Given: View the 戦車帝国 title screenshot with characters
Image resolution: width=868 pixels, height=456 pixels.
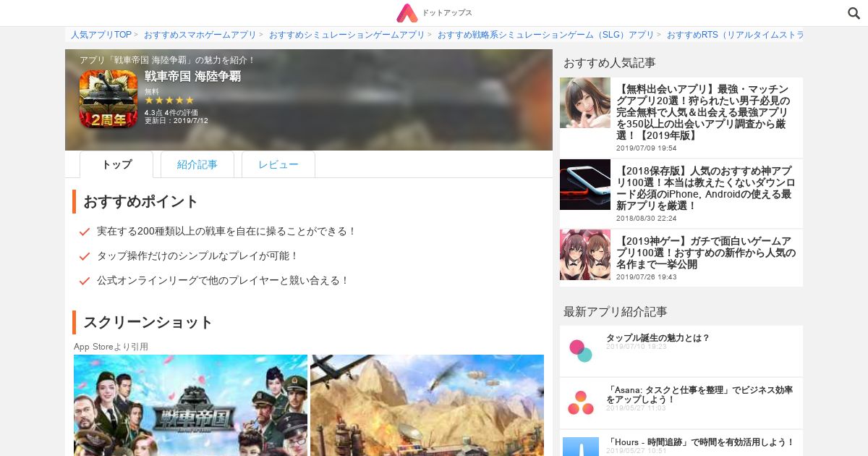Looking at the screenshot, I should coord(191,405).
